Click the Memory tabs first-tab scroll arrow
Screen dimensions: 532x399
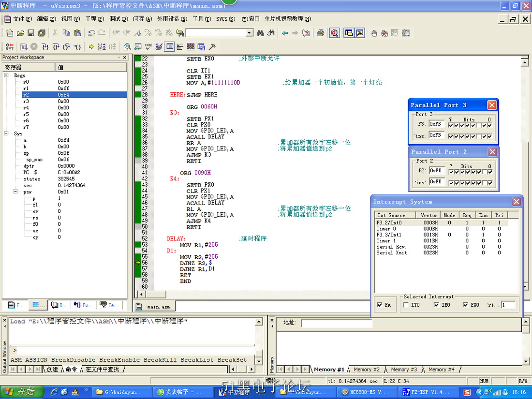tap(281, 369)
